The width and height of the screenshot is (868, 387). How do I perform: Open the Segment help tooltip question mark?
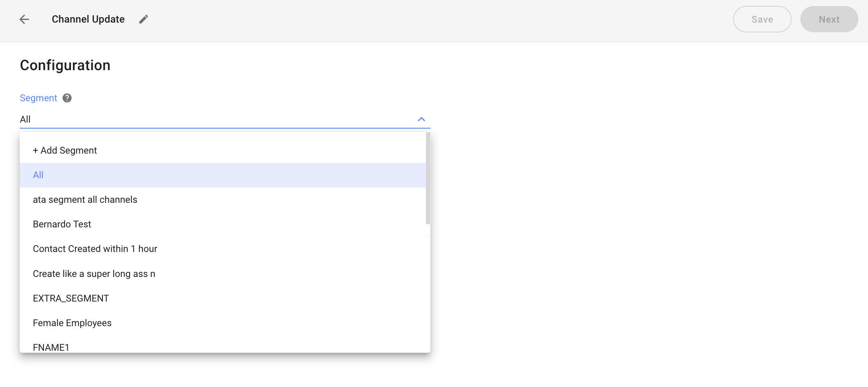[x=67, y=98]
